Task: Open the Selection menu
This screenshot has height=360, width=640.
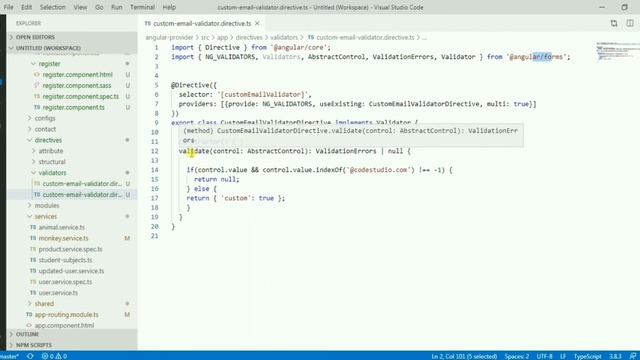Action: [52, 7]
